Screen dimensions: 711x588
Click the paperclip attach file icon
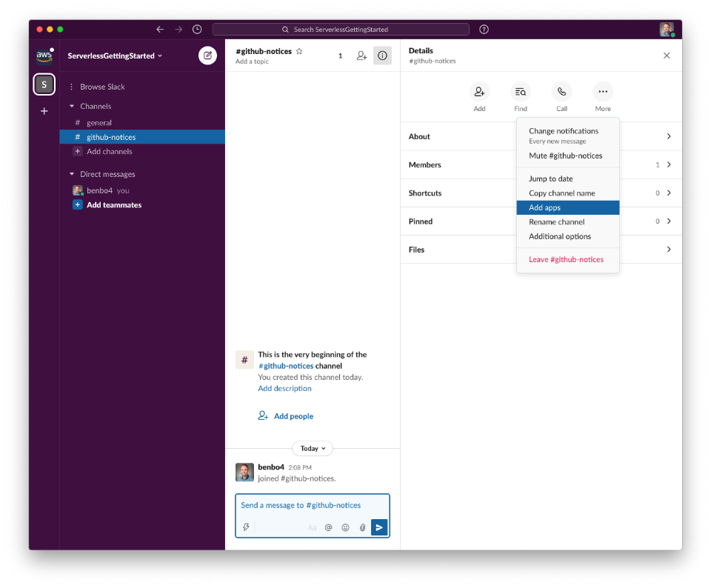pos(362,527)
